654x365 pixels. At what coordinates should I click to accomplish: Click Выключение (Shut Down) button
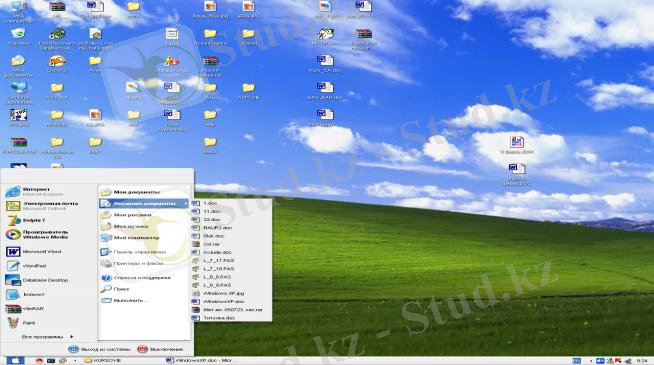point(160,349)
